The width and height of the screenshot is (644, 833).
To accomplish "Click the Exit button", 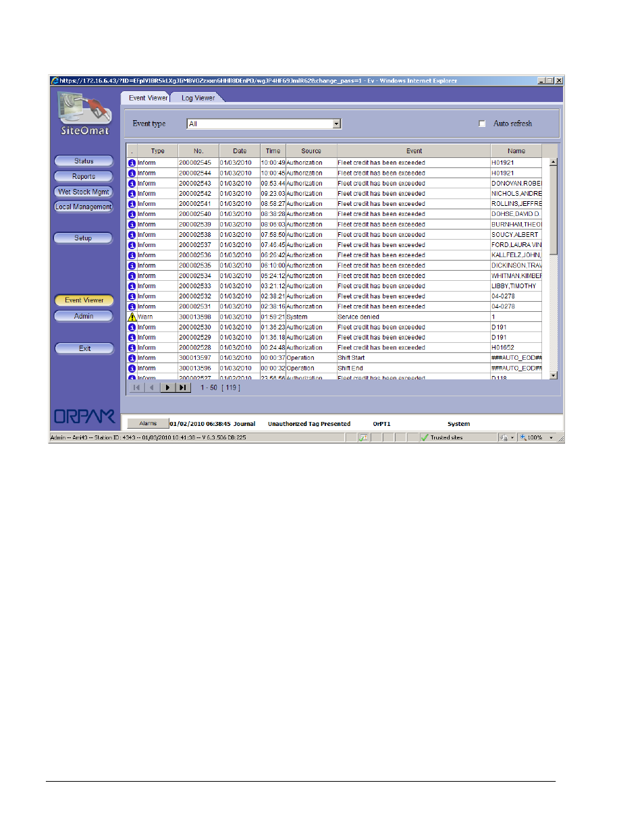I will pyautogui.click(x=84, y=348).
